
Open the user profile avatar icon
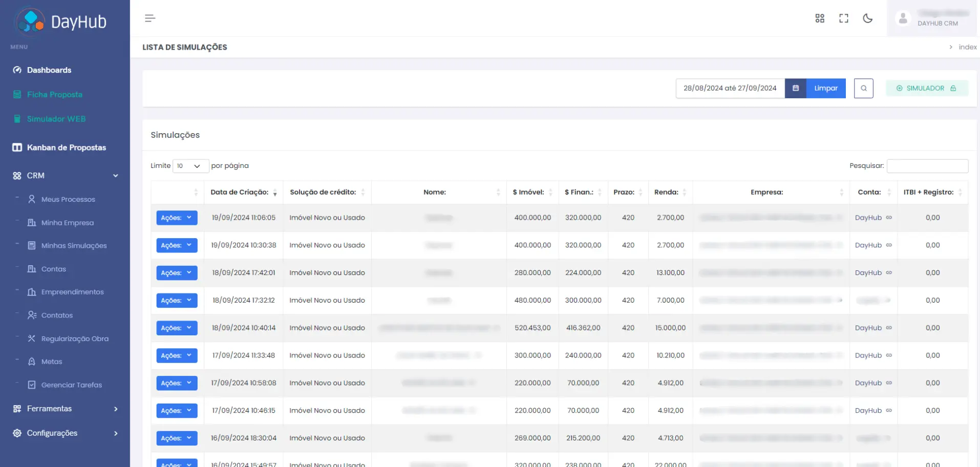click(903, 18)
